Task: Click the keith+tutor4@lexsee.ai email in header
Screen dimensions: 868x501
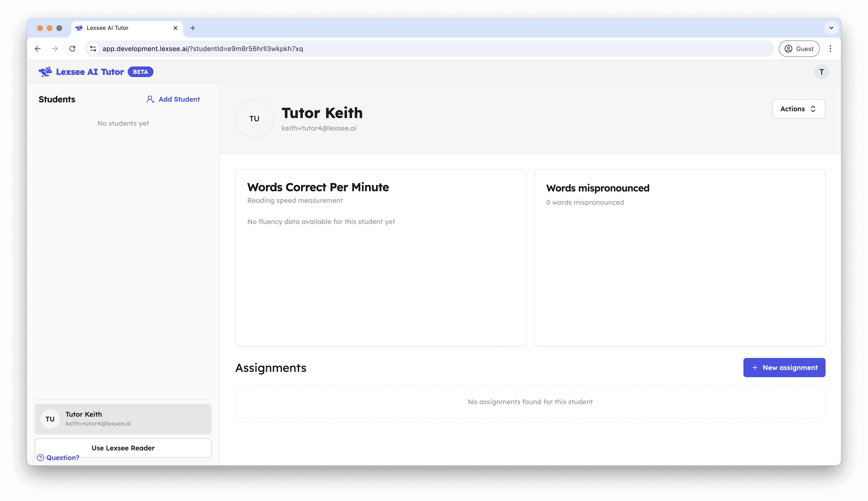Action: (x=319, y=128)
